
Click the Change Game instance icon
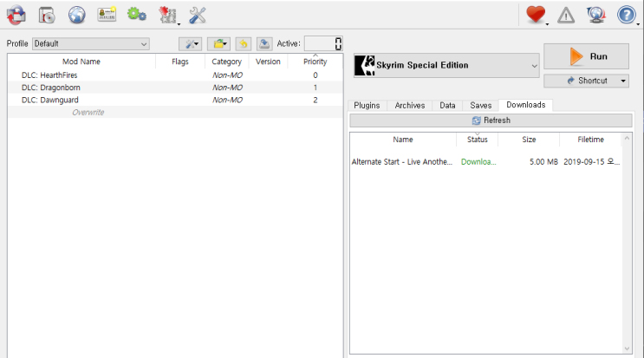16,16
